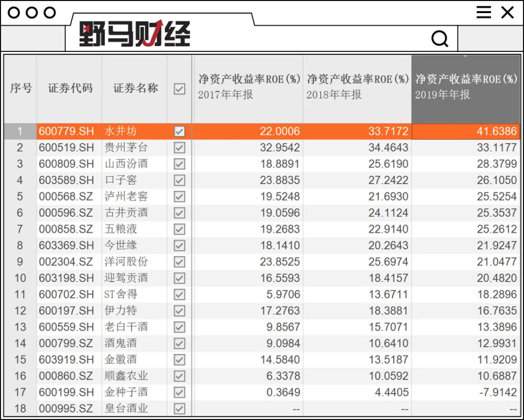Screen dimensions: 524x420
Task: Select stock code 600197.SH
Action: click(67, 311)
